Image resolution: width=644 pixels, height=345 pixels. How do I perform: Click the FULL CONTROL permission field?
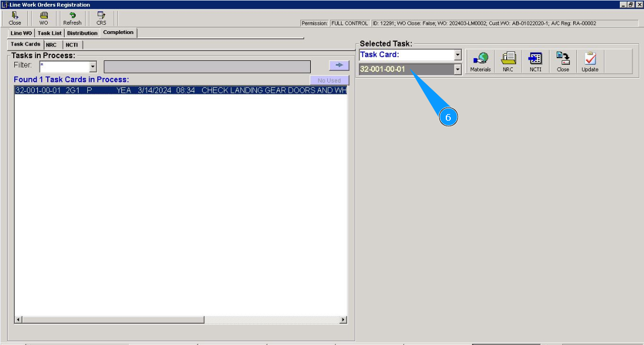(350, 24)
